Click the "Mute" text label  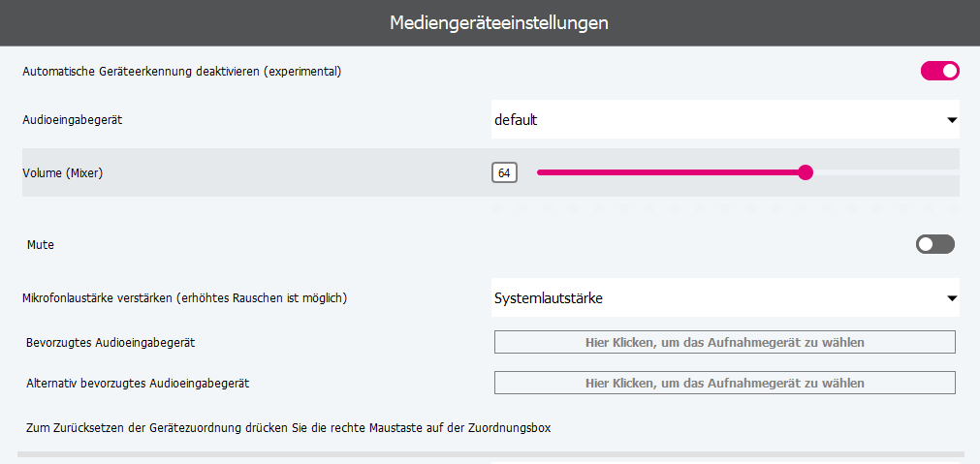[x=42, y=245]
